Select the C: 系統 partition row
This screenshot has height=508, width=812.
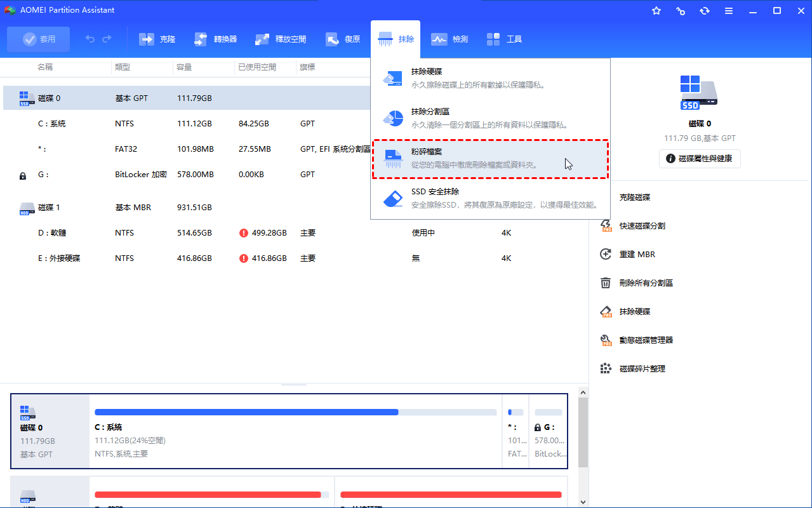187,124
